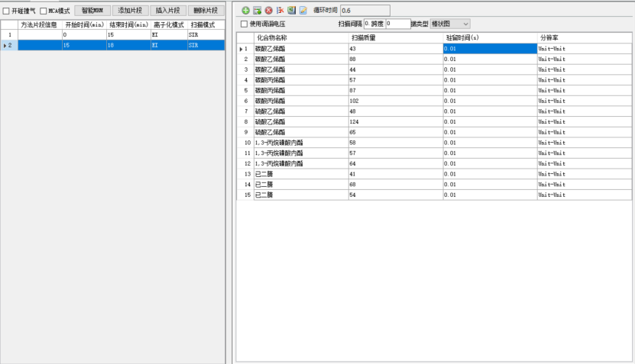Image resolution: width=635 pixels, height=364 pixels.
Task: Toggle the MCA模式 checkbox
Action: (x=43, y=11)
